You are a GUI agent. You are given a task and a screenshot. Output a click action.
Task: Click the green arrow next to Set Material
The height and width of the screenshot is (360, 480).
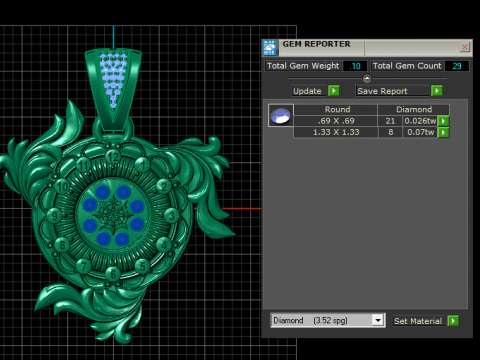(453, 321)
